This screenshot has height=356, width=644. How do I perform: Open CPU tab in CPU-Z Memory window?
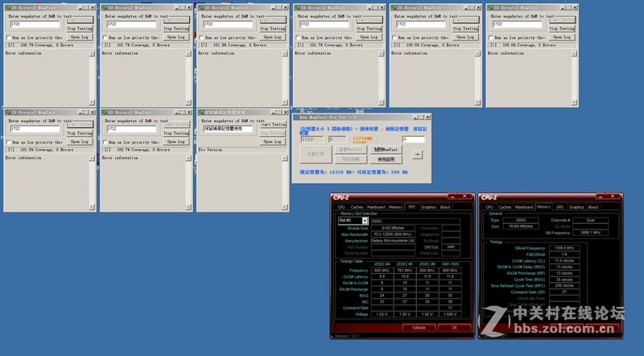pyautogui.click(x=489, y=207)
